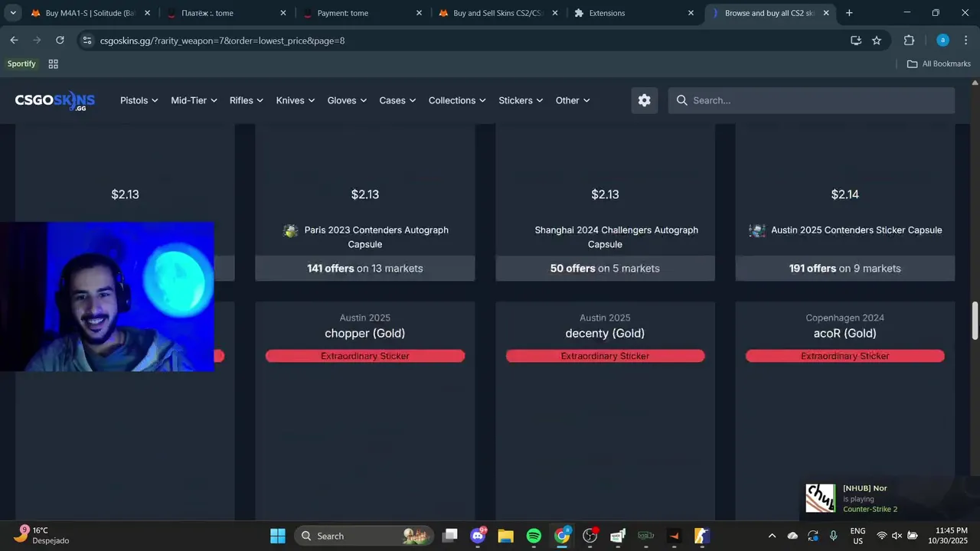Open the OneDrive cloud tray icon
The width and height of the screenshot is (980, 551).
click(792, 536)
